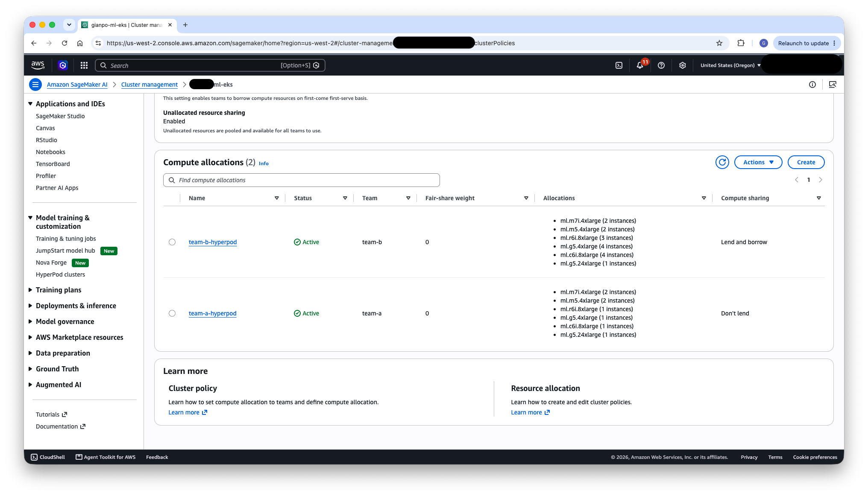Screen dimensions: 868x496
Task: Open JumpStart model hub
Action: click(65, 251)
